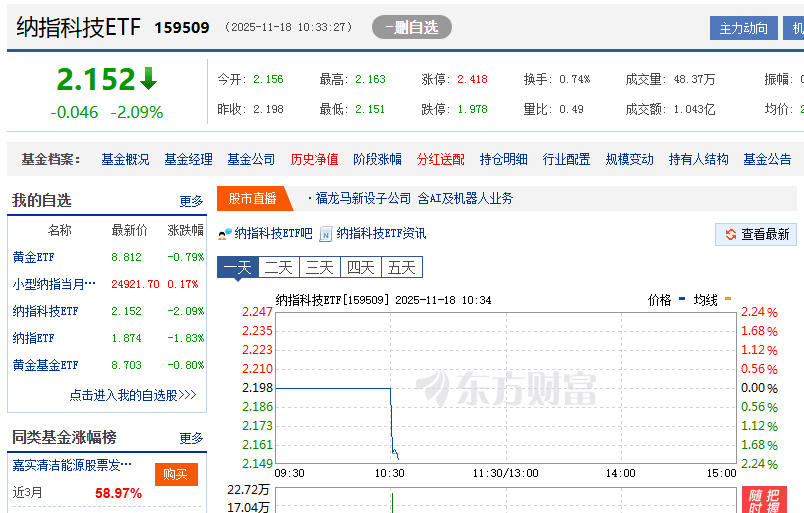Open 黄金基金ETF in watchlist
804x513 pixels.
click(46, 365)
